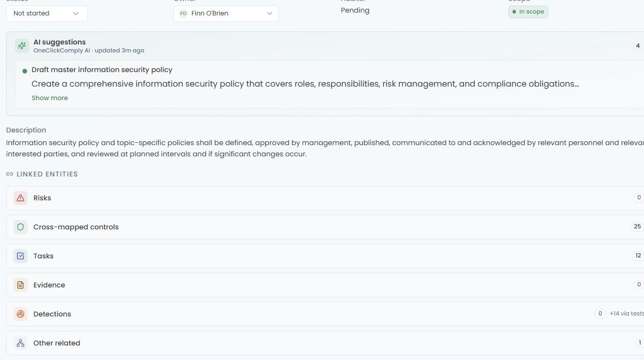
Task: Click the Other related count badge 1
Action: tap(639, 343)
